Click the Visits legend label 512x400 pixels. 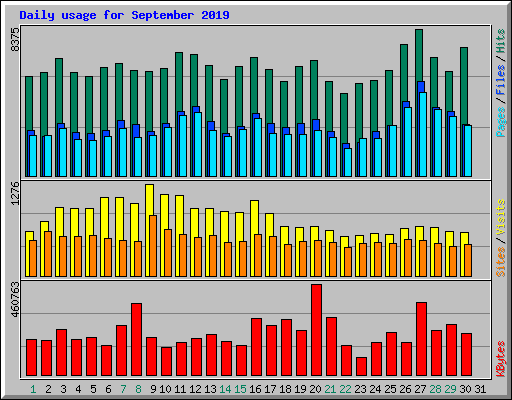[501, 218]
